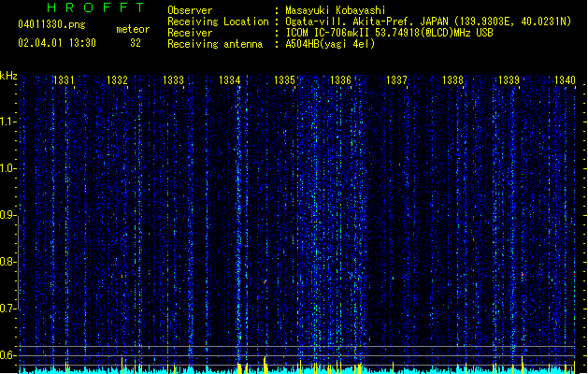588x374 pixels.
Task: Select the filename 04011330.png
Action: [51, 24]
